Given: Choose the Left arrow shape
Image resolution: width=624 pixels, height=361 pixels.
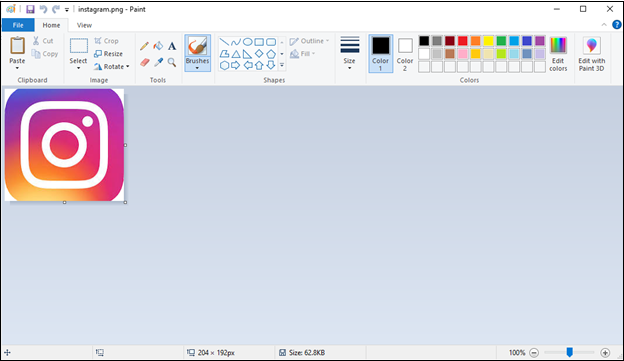Looking at the screenshot, I should click(x=248, y=65).
